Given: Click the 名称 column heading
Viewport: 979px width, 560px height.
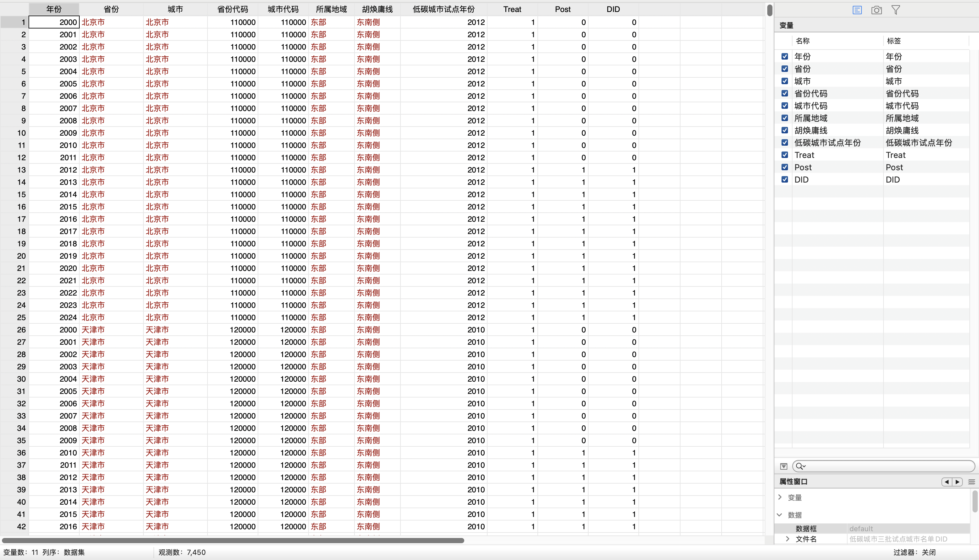Looking at the screenshot, I should click(x=803, y=41).
